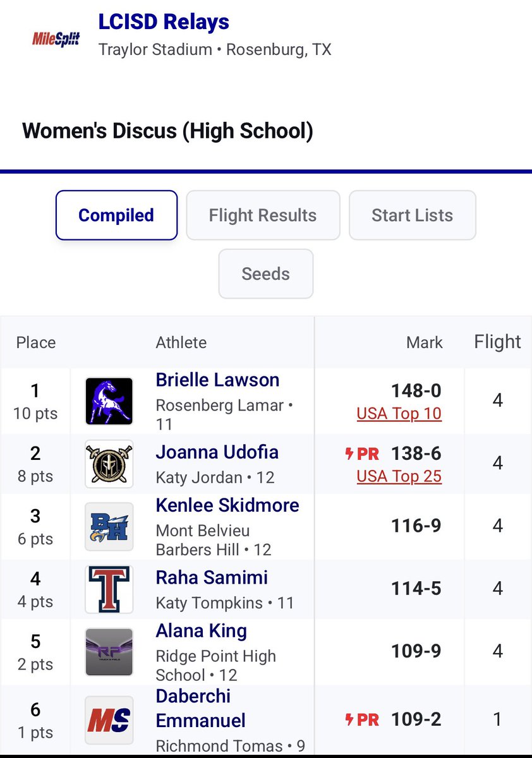532x758 pixels.
Task: Click the Rosenberg Lamar mustang team logo
Action: coord(109,401)
